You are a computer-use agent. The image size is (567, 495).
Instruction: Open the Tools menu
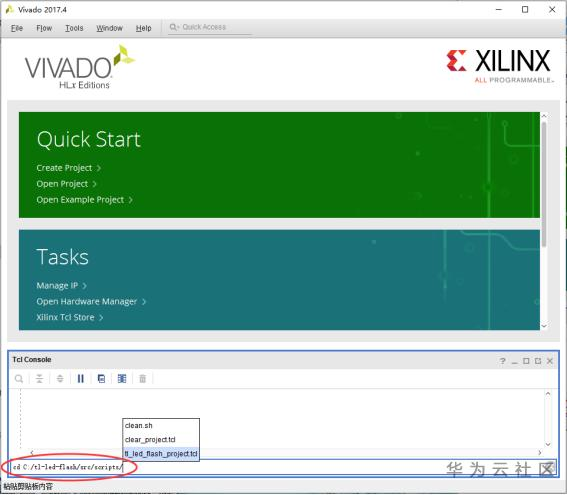(x=74, y=28)
